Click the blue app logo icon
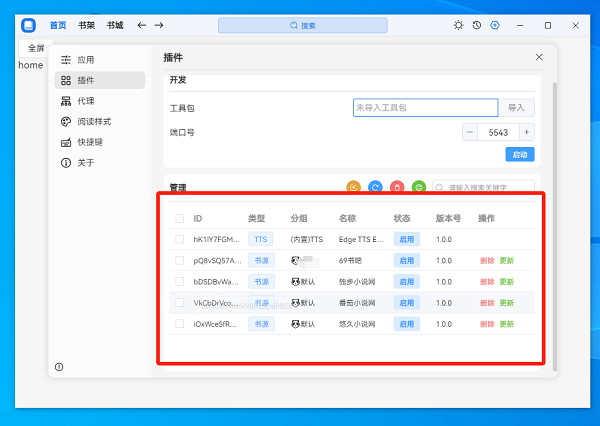This screenshot has height=426, width=600. [28, 25]
